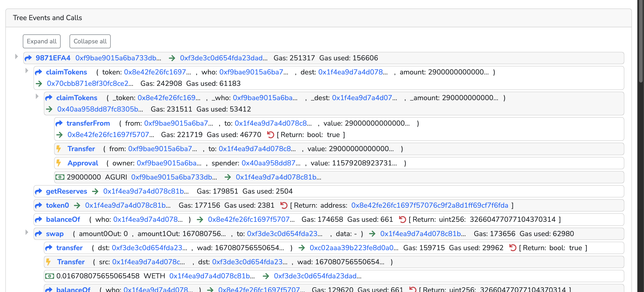Click green arrow in AGURI transfer row

tap(228, 177)
